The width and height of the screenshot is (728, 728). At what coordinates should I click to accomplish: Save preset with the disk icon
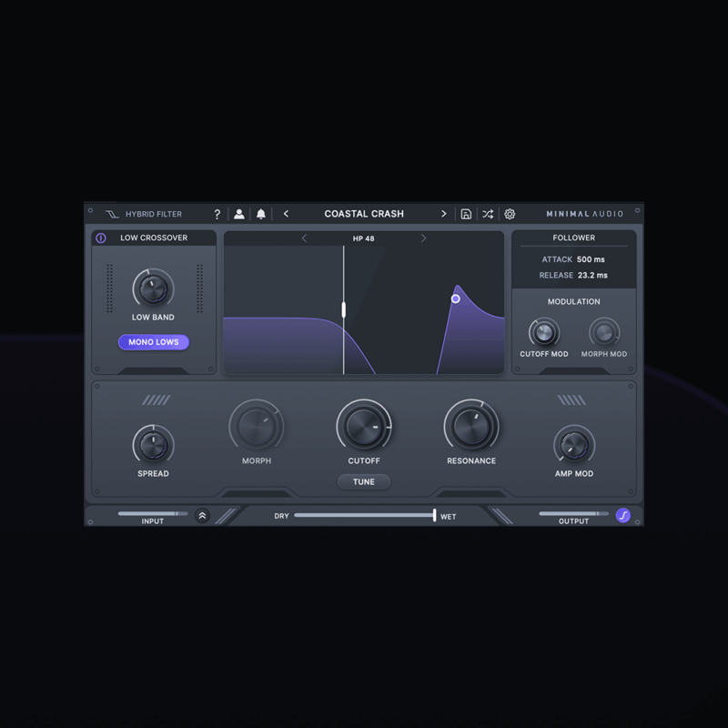click(466, 214)
